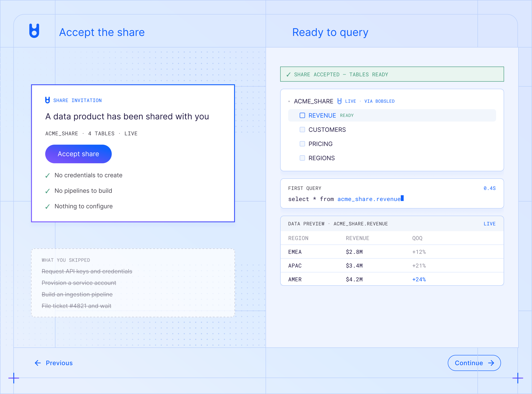Click the WHAT YOU SKIPPED label

click(66, 260)
